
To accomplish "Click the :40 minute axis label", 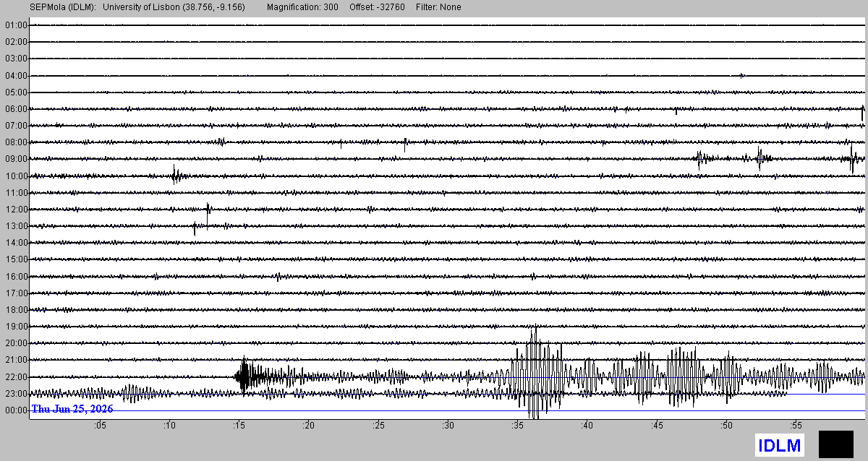I will [x=587, y=426].
